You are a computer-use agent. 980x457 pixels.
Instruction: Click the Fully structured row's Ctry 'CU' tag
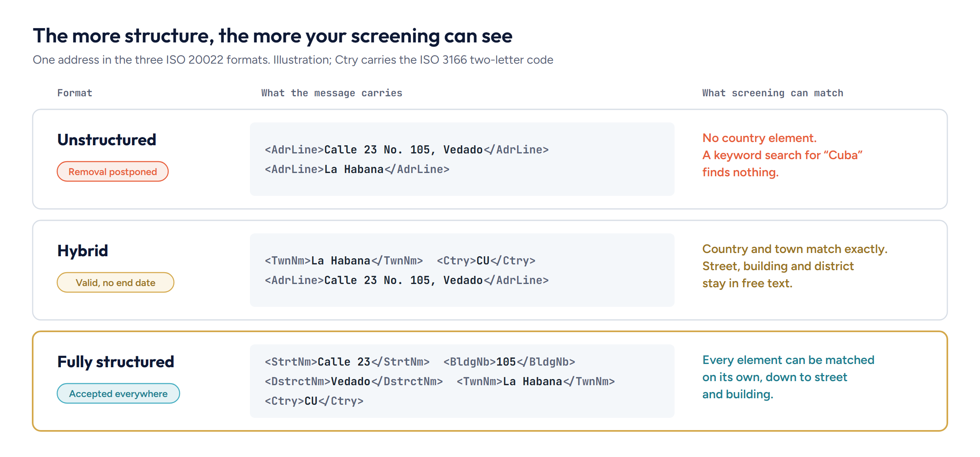(x=314, y=401)
